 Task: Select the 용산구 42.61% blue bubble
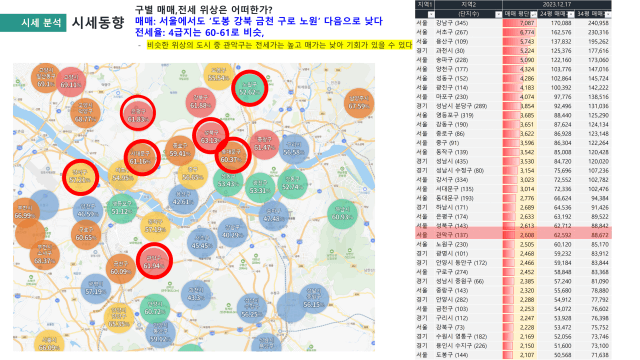(x=183, y=199)
